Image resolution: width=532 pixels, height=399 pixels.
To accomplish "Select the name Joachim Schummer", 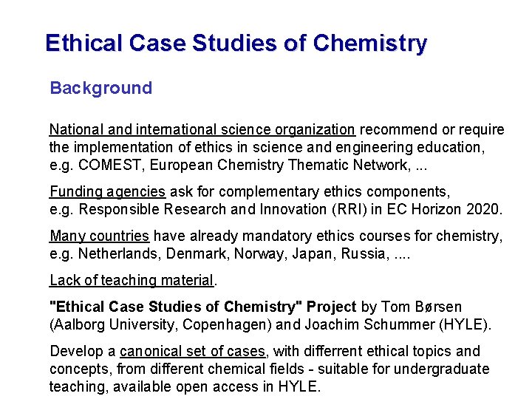I will click(370, 324).
